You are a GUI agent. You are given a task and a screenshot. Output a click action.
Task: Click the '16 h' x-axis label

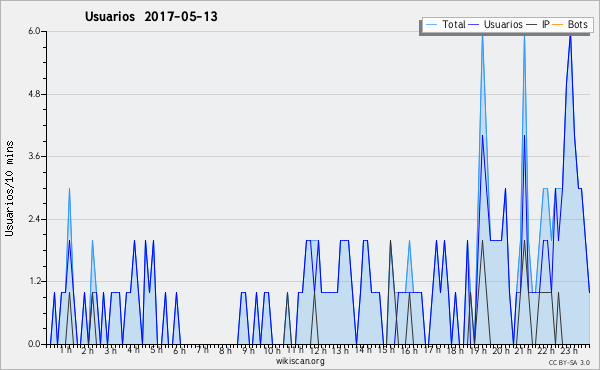coord(409,351)
